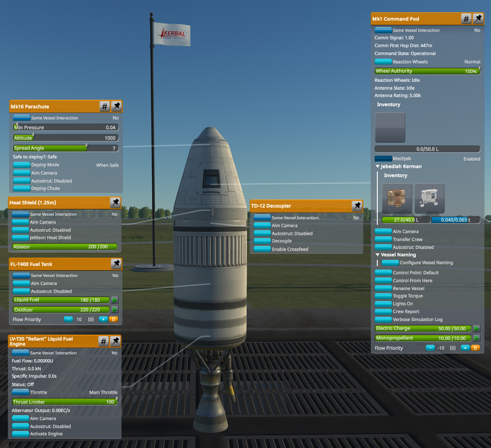Click the Ablator 200/200 resource bar
491x448 pixels.
pos(65,247)
